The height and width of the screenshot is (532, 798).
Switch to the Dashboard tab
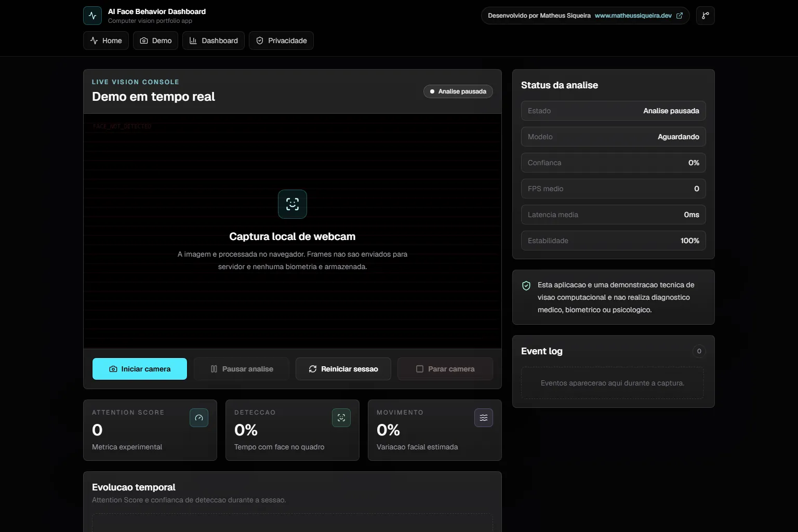(x=214, y=41)
